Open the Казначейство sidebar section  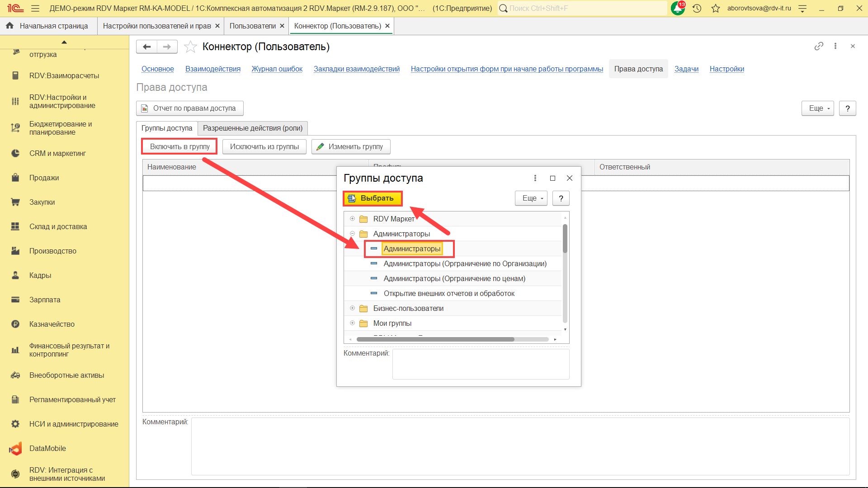coord(52,324)
